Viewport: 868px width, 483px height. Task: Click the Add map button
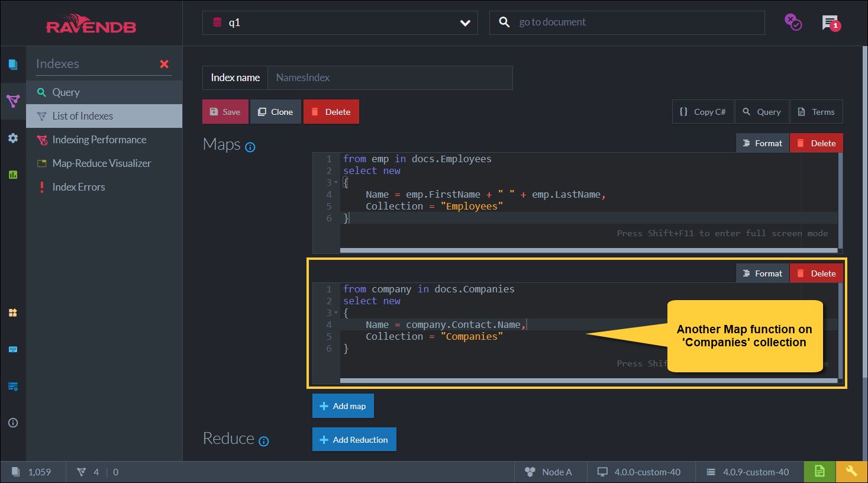[343, 406]
